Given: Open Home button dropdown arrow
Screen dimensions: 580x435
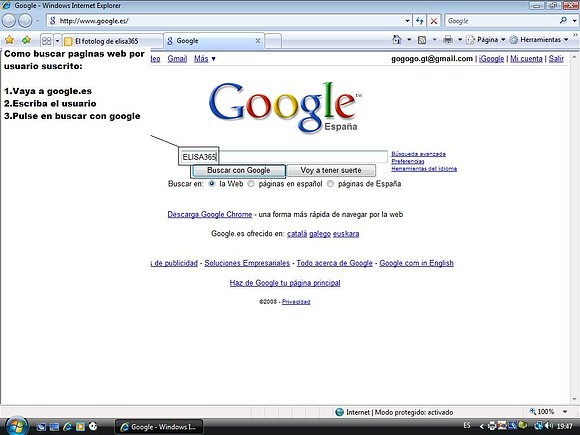Looking at the screenshot, I should coord(409,40).
